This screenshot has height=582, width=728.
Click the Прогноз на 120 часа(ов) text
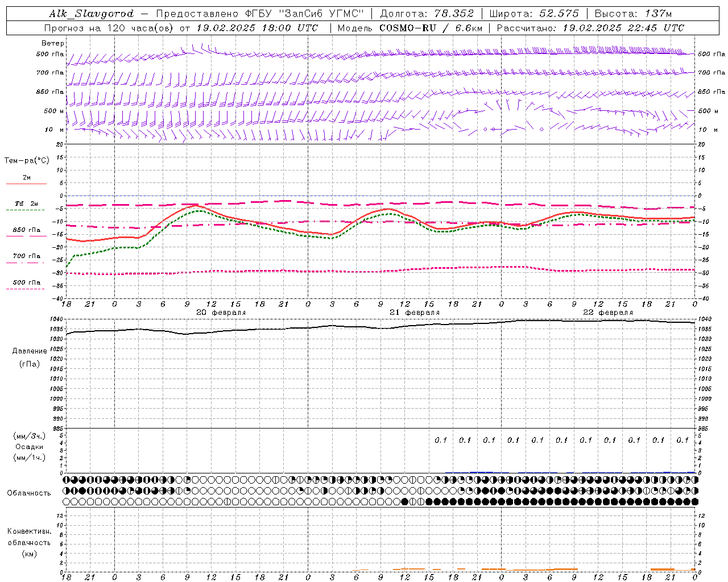[x=109, y=28]
